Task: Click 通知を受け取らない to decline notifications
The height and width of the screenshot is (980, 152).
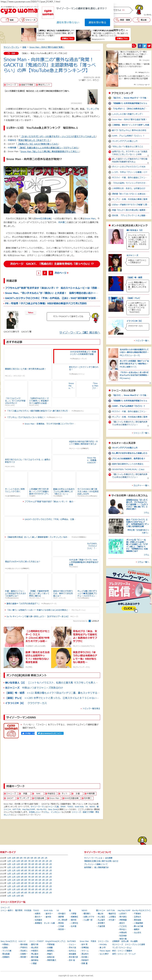Action: click(x=68, y=22)
